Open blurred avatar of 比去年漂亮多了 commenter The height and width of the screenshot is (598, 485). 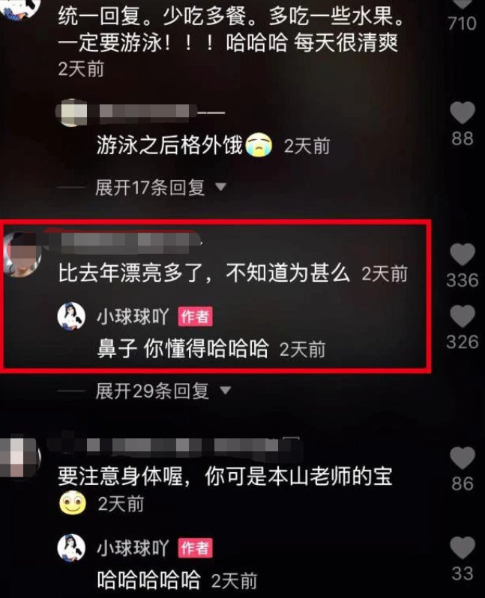(22, 254)
